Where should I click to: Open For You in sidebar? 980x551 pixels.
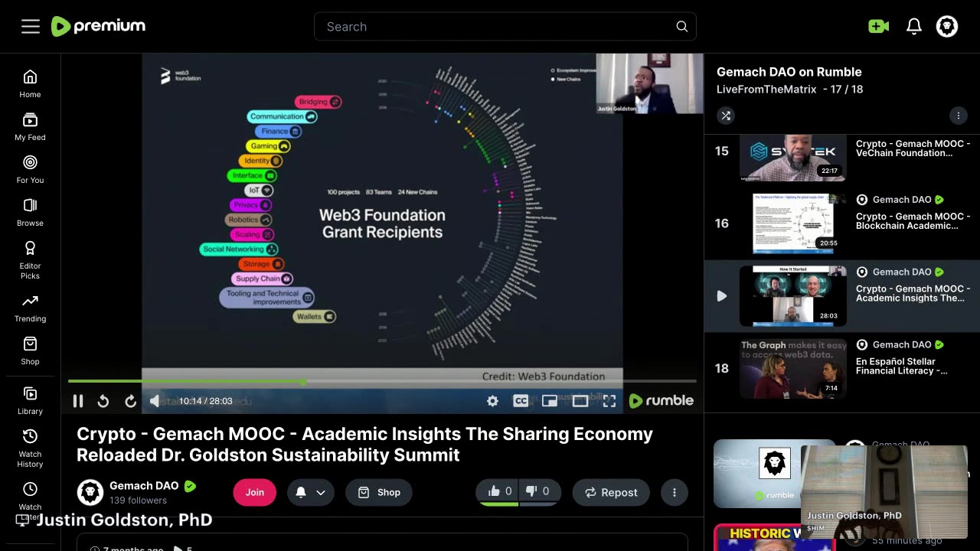click(30, 169)
